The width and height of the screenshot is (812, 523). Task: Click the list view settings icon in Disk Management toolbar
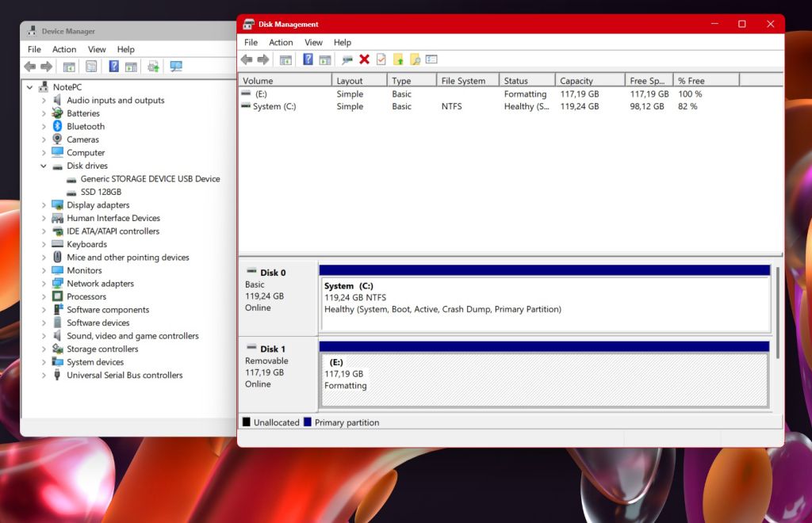431,59
